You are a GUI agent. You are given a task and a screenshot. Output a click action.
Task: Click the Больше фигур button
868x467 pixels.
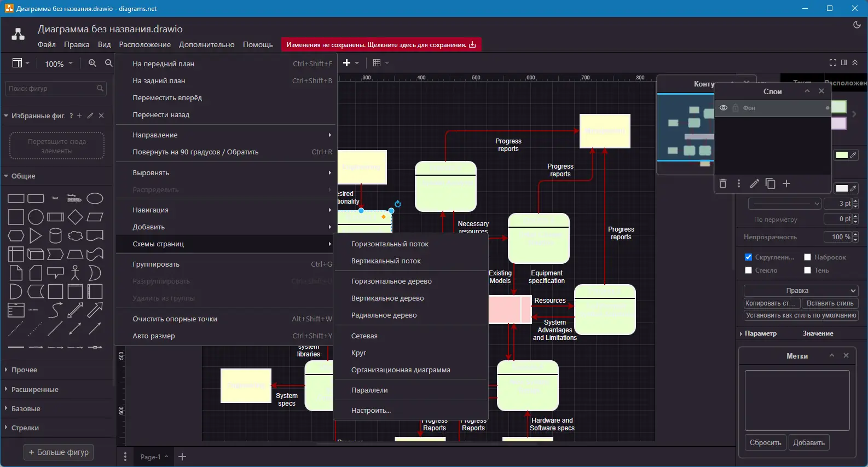pyautogui.click(x=59, y=452)
